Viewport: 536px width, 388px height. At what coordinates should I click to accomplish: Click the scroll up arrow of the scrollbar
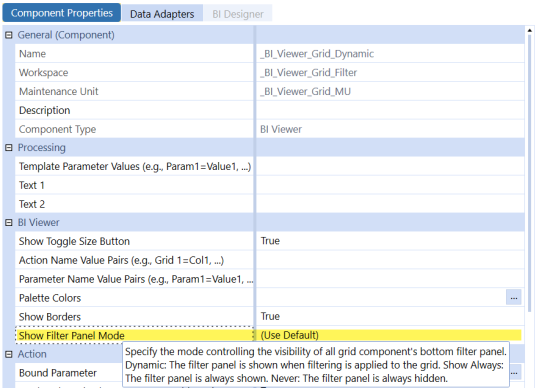pyautogui.click(x=530, y=30)
